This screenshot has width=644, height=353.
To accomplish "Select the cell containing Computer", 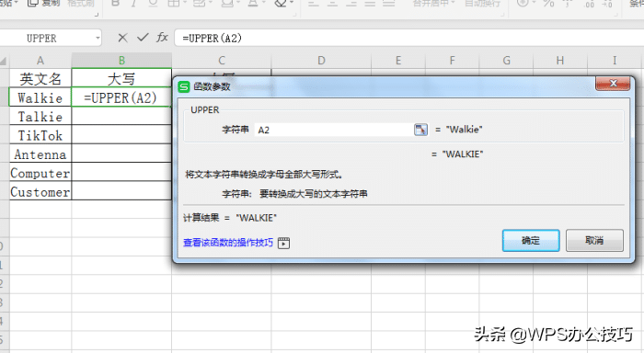I will pyautogui.click(x=40, y=173).
